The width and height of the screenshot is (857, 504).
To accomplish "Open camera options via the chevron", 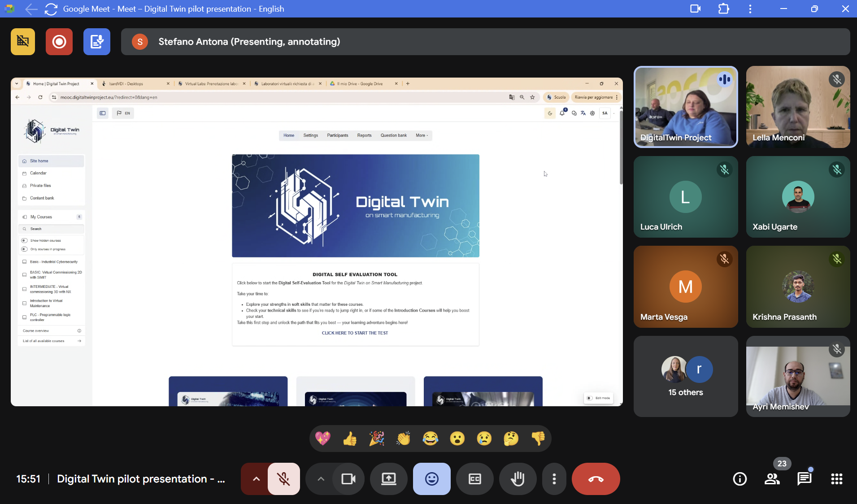I will (x=320, y=478).
